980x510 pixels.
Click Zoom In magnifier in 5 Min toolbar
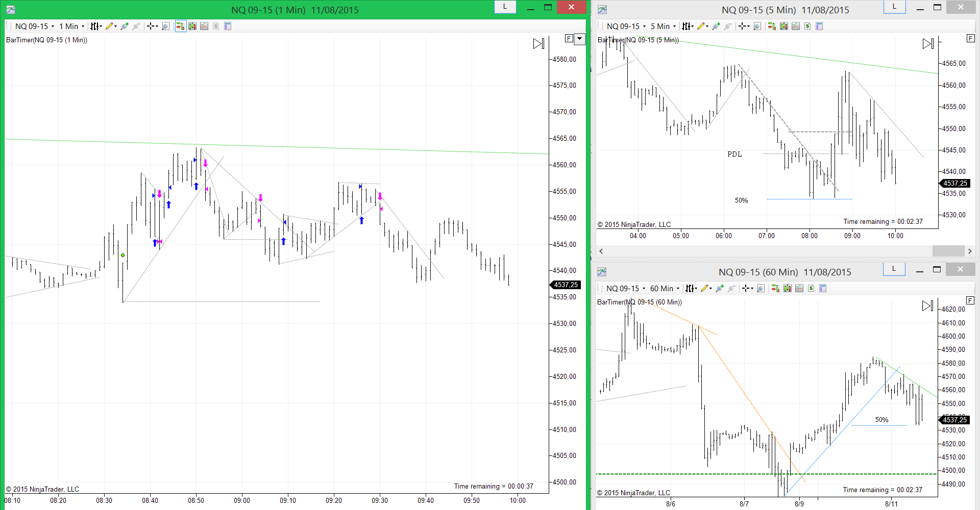pyautogui.click(x=716, y=26)
